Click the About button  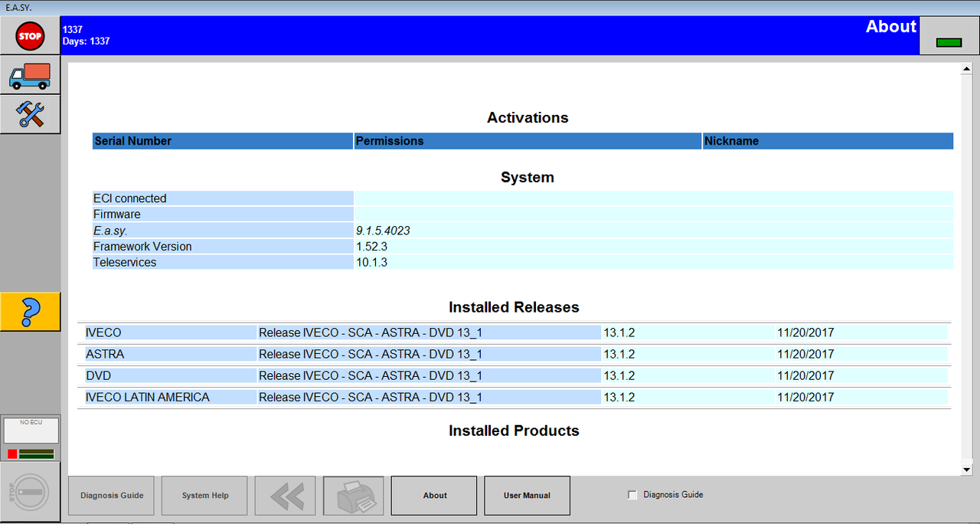tap(434, 496)
